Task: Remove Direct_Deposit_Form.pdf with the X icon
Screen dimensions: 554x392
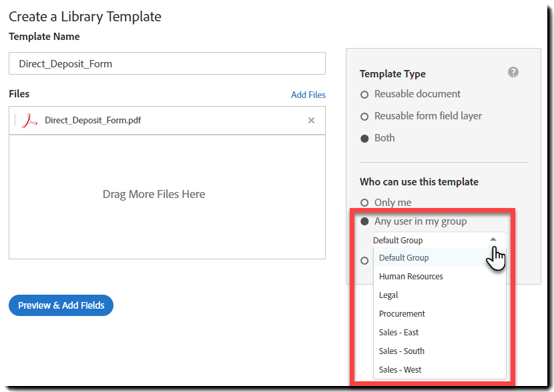Action: click(x=311, y=121)
